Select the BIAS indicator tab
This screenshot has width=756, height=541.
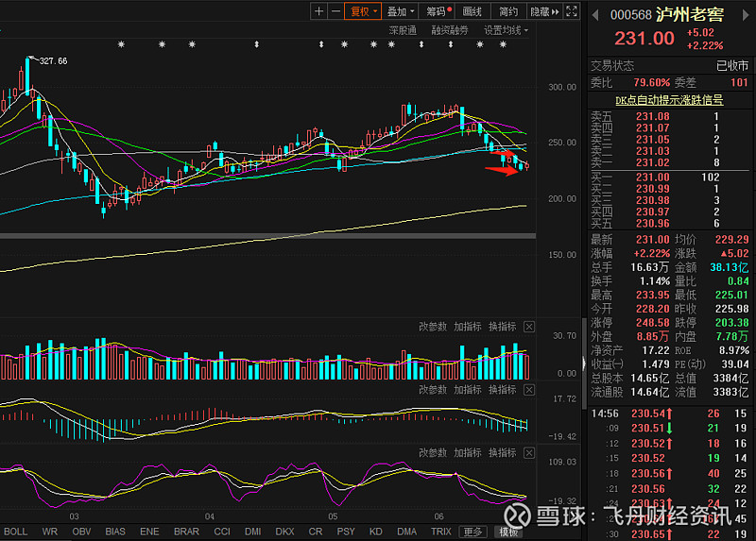coord(114,532)
